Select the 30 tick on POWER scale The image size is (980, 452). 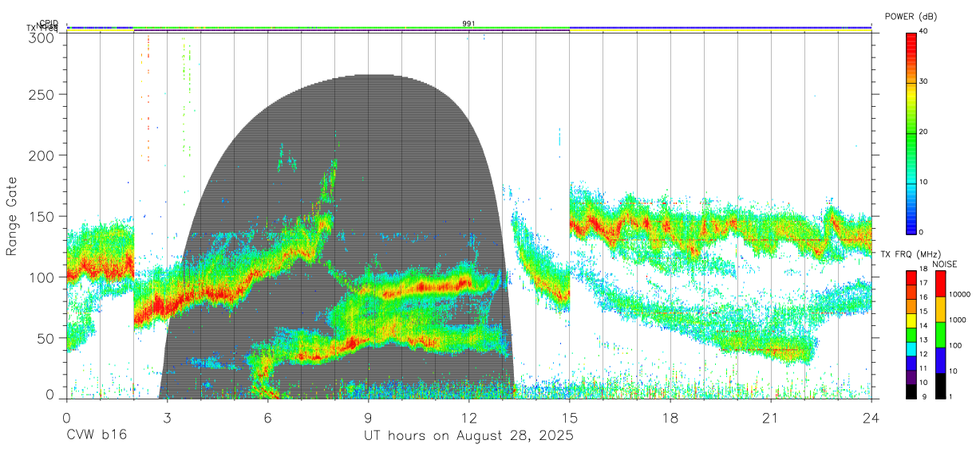click(923, 81)
